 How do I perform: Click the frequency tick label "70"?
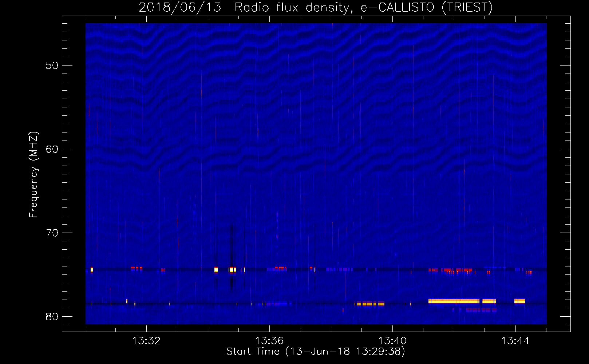[x=52, y=233]
